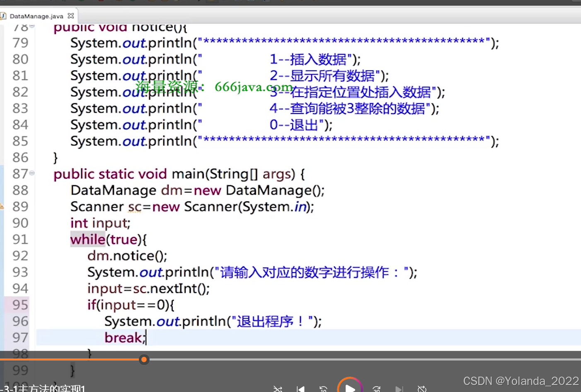Click the string '0--退出' on line 84

click(x=294, y=125)
